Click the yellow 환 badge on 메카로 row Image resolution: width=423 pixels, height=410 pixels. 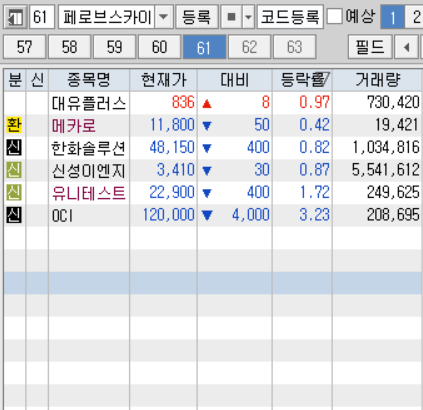tap(14, 125)
